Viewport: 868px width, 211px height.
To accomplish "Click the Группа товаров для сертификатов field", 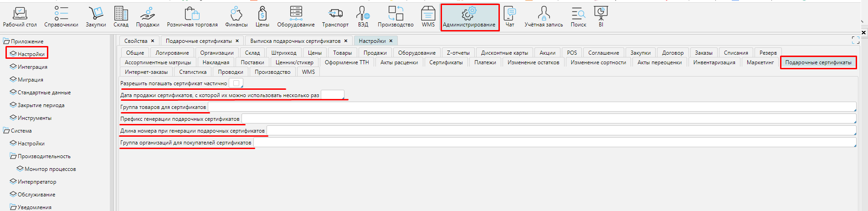I will [531, 107].
